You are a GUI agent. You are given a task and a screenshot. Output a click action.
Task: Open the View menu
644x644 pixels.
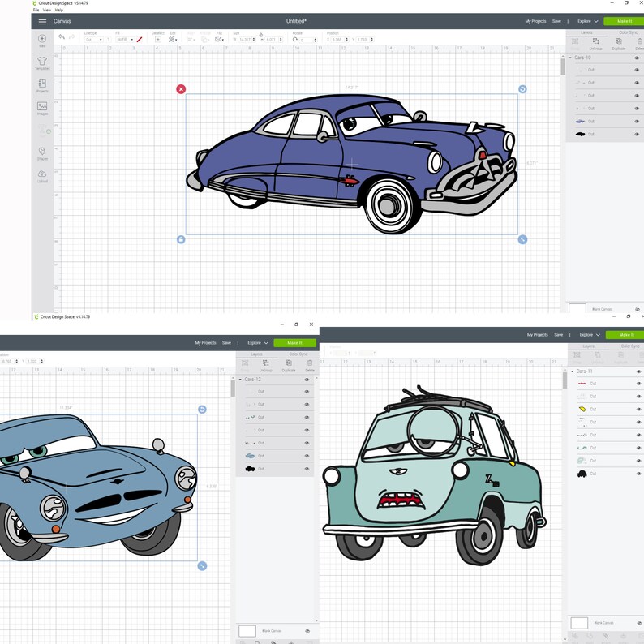tap(47, 10)
